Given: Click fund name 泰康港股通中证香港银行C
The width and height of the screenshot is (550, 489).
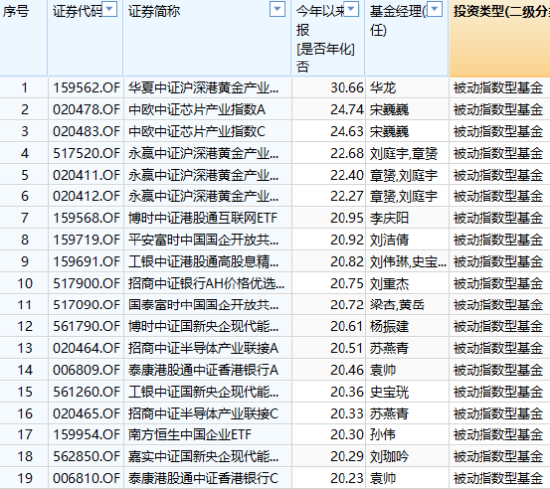Looking at the screenshot, I should [x=203, y=478].
